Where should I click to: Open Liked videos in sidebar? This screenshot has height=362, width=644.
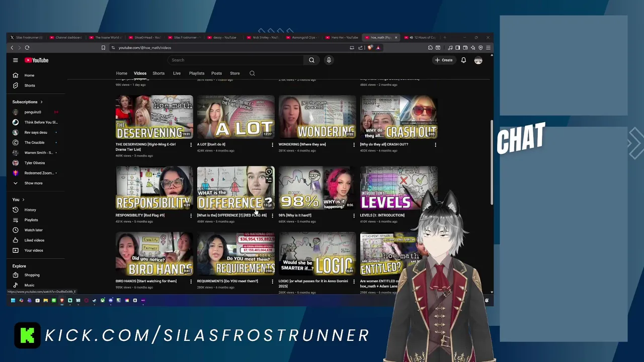(35, 240)
